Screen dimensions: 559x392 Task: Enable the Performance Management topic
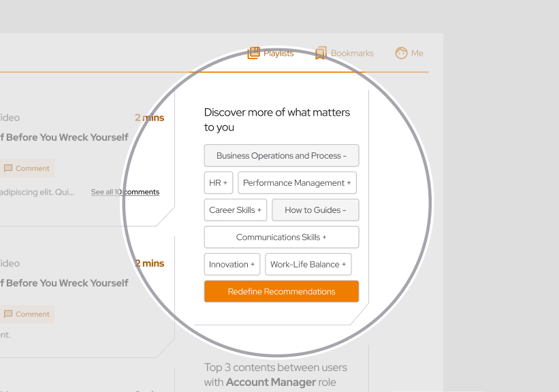pos(297,183)
